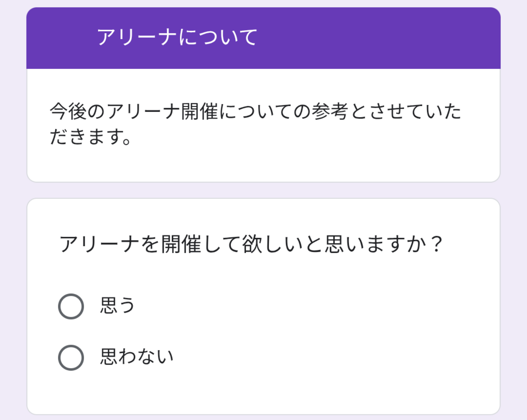Click the ？ mark ending the question
527x420 pixels.
coord(436,244)
